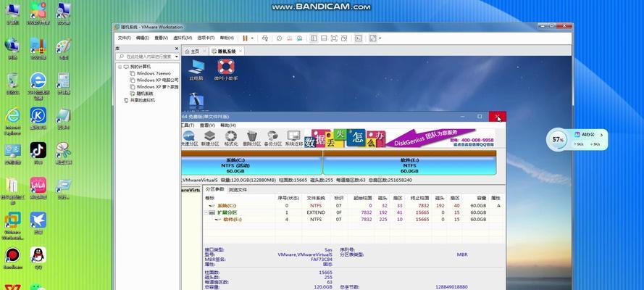Image resolution: width=644 pixels, height=290 pixels.
Task: Select 共享的虚拟机 in library tree
Action: click(x=139, y=100)
